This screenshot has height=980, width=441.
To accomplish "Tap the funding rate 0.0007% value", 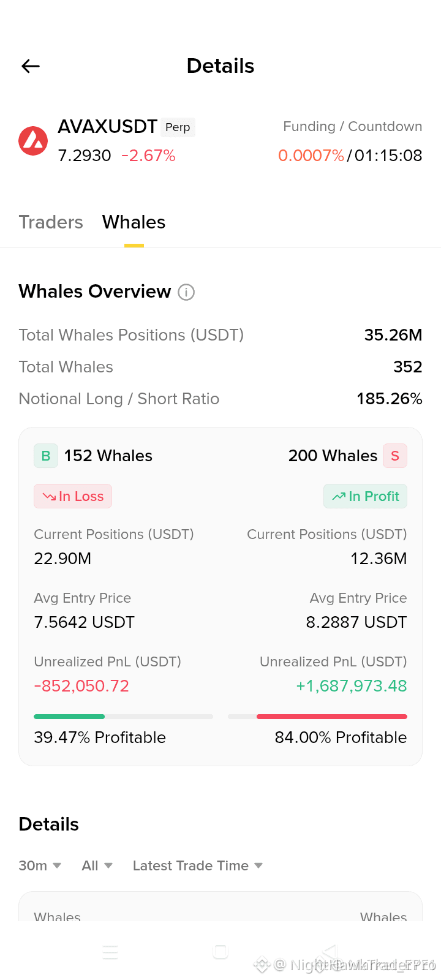I will (x=311, y=156).
